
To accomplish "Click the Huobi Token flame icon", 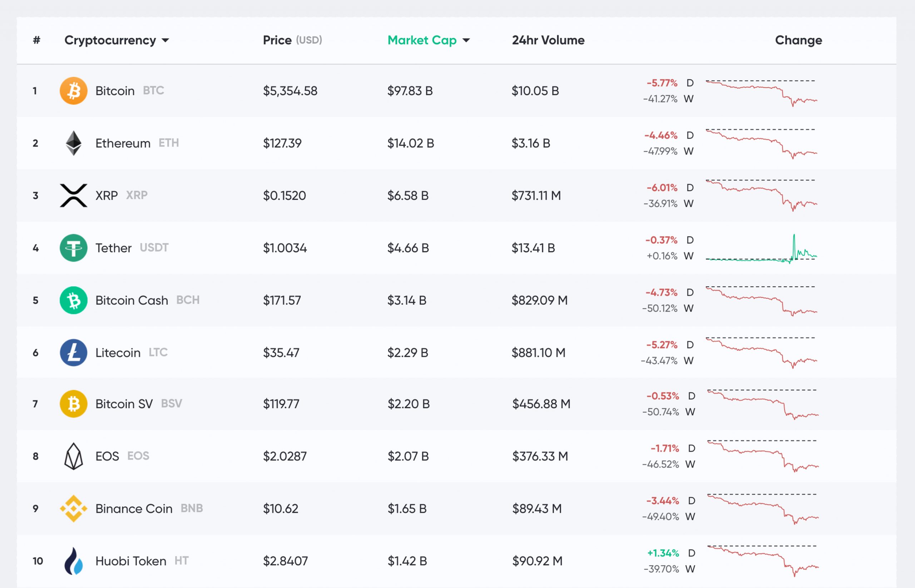I will click(x=73, y=561).
